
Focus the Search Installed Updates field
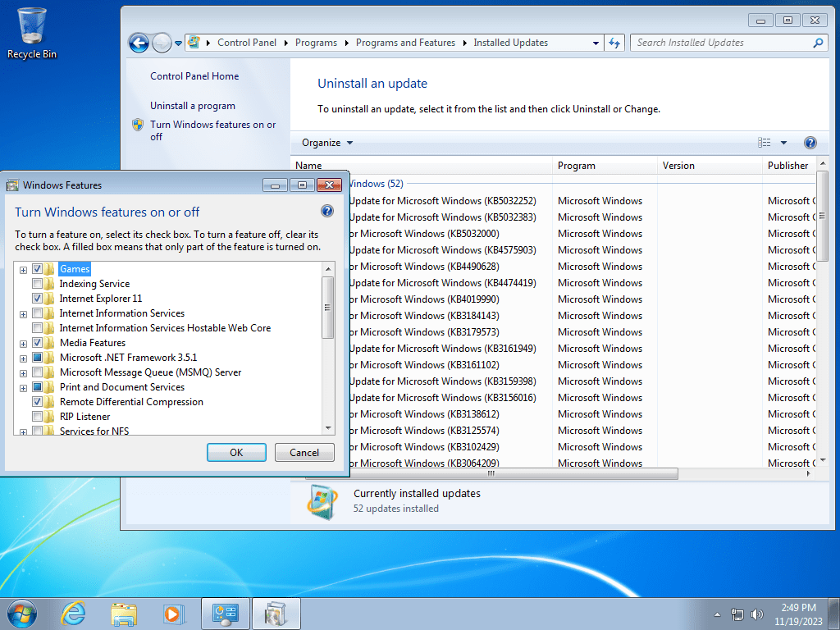[720, 43]
